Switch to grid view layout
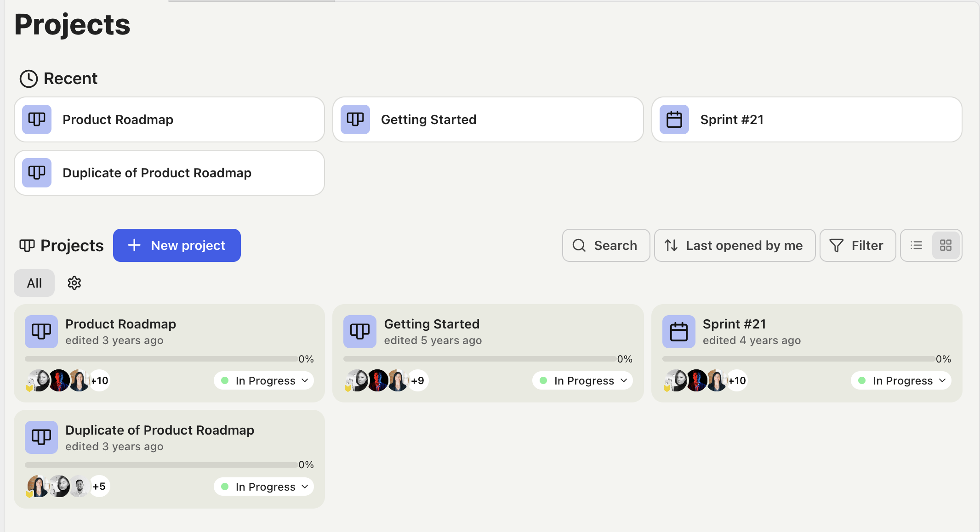Viewport: 980px width, 532px height. (946, 245)
